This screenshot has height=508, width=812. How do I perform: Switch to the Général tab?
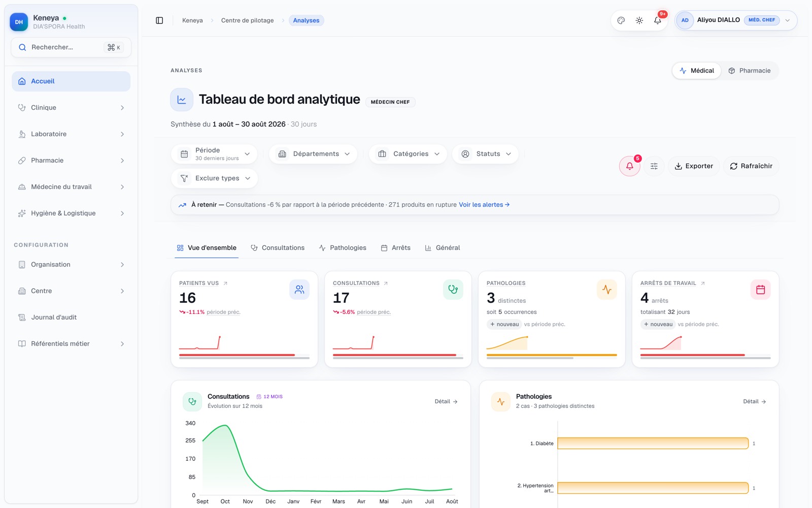tap(443, 248)
